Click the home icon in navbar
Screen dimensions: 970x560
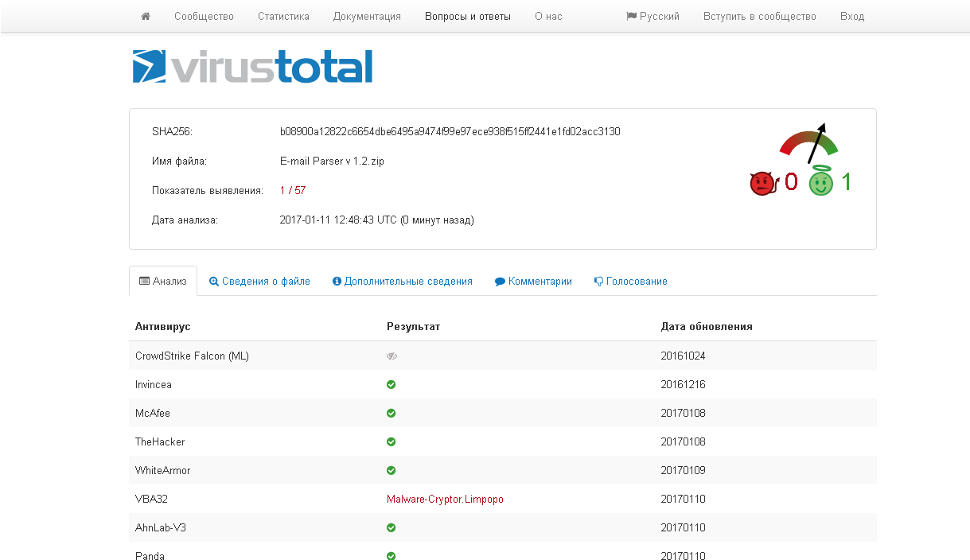[x=146, y=16]
